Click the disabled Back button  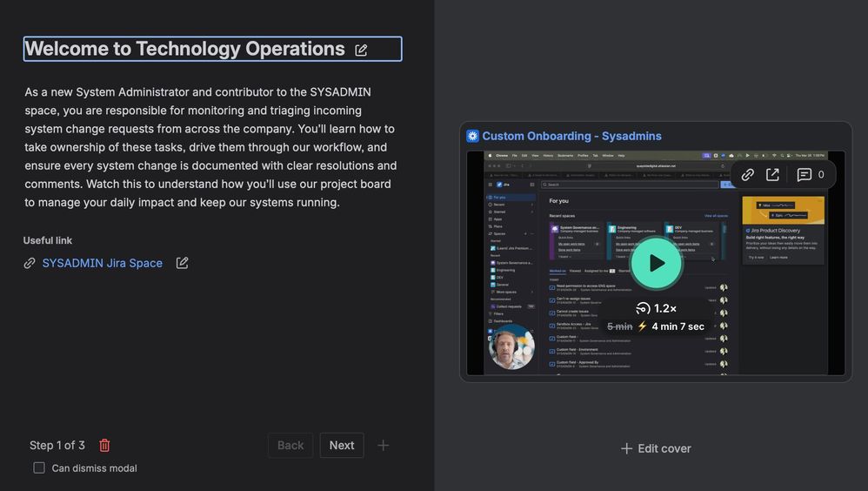pos(290,446)
